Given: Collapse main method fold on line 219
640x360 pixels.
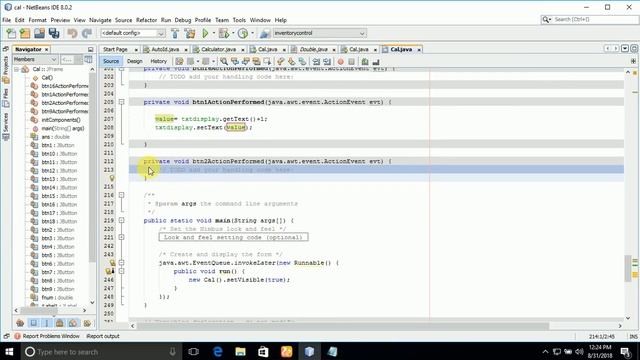Looking at the screenshot, I should pos(122,220).
